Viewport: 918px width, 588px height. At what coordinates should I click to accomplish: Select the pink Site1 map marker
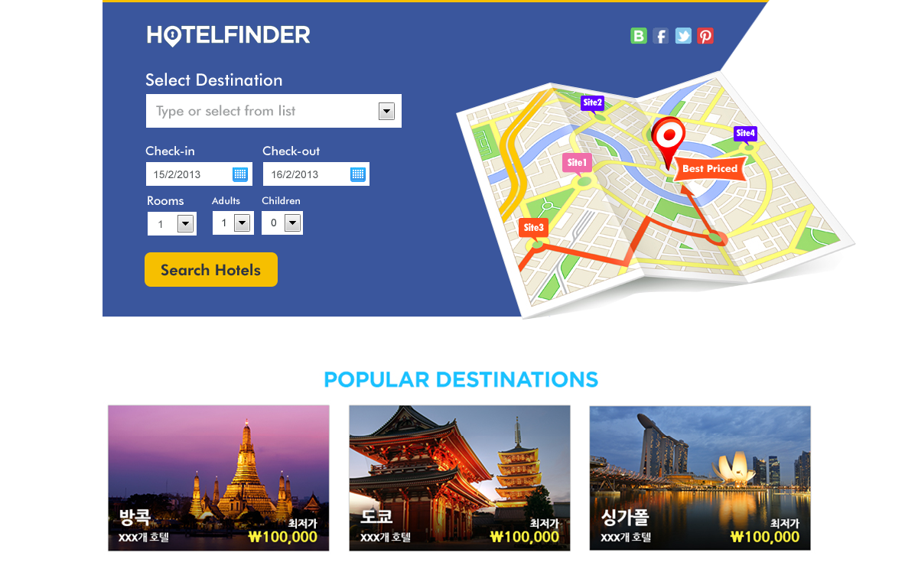[x=578, y=163]
